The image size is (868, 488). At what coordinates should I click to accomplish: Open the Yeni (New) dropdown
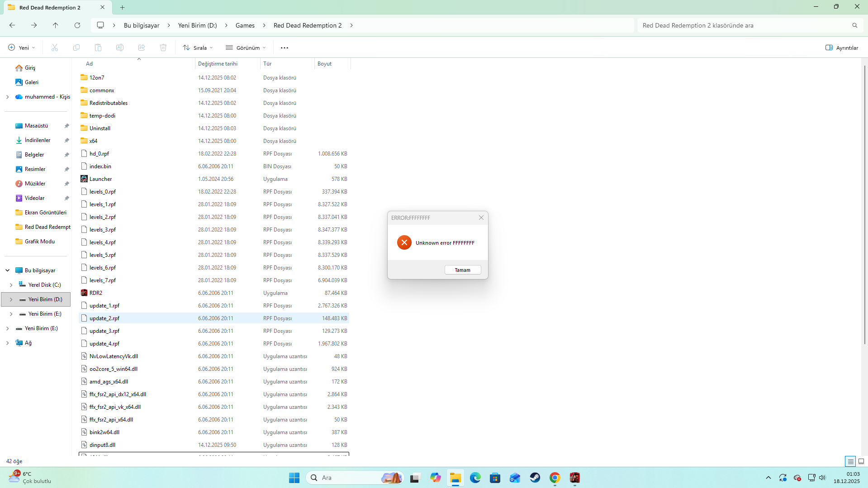(22, 47)
